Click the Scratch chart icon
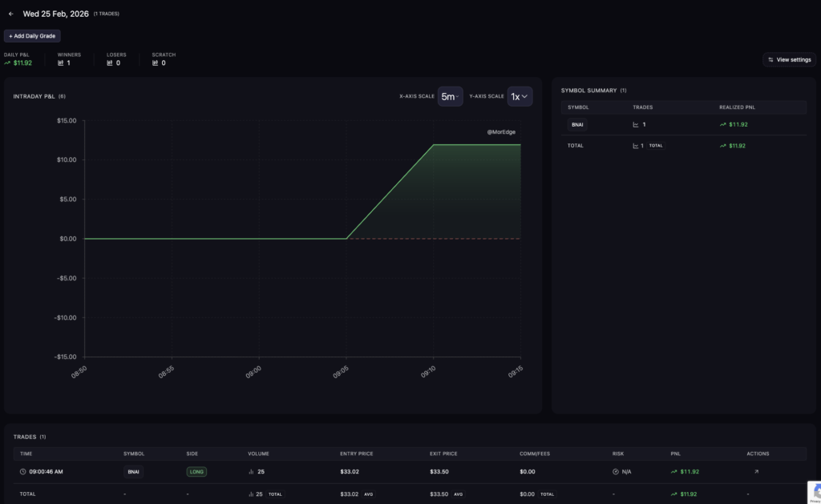The image size is (821, 504). coord(156,62)
